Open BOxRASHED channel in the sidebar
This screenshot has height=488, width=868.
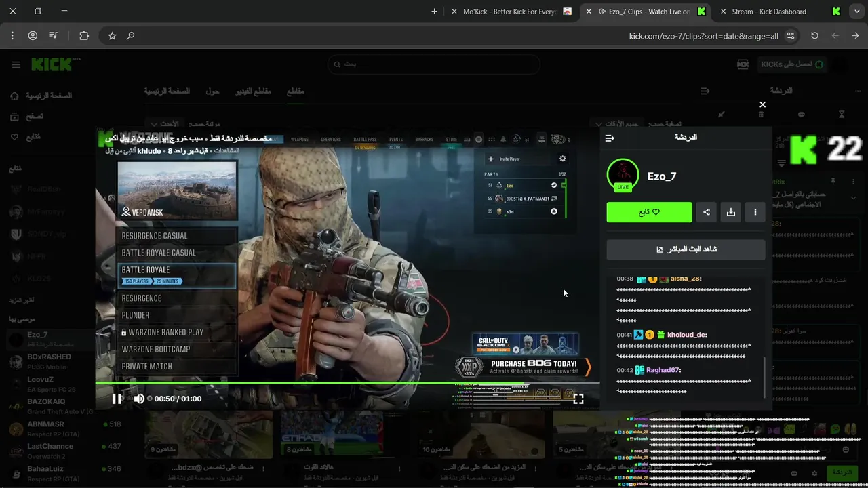49,361
